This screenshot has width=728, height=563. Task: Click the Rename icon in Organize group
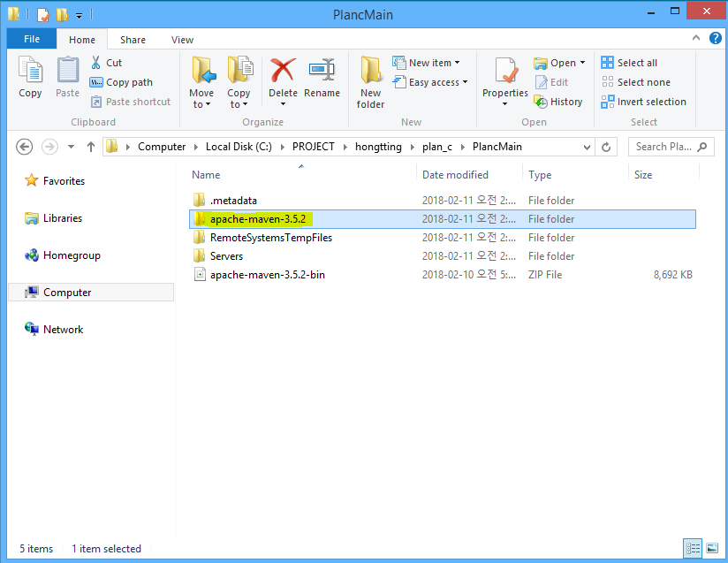tap(322, 72)
